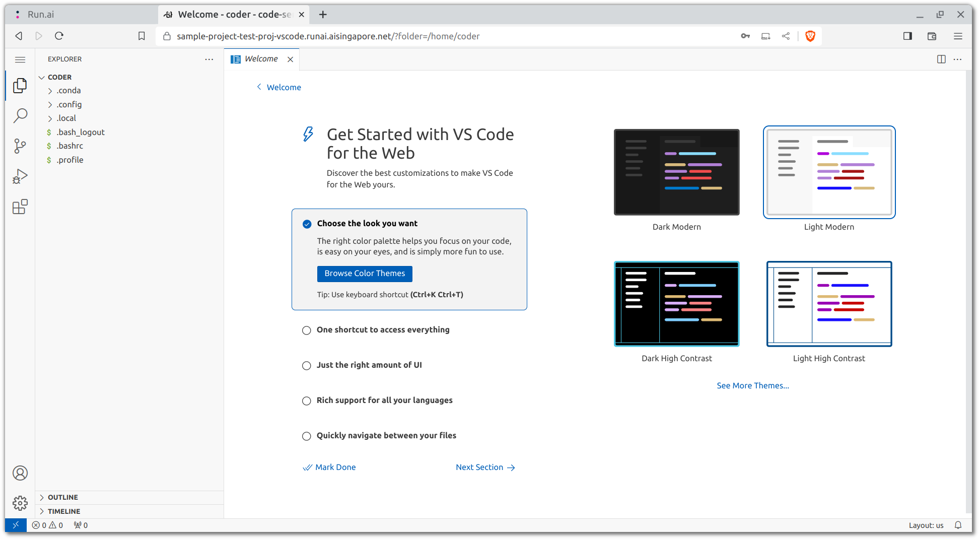Close the code-server browser tab
Viewport: 980px width, 540px height.
click(301, 15)
